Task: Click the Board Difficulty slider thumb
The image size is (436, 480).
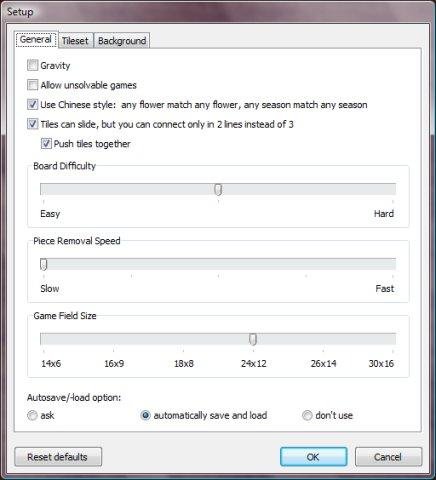Action: coord(218,190)
